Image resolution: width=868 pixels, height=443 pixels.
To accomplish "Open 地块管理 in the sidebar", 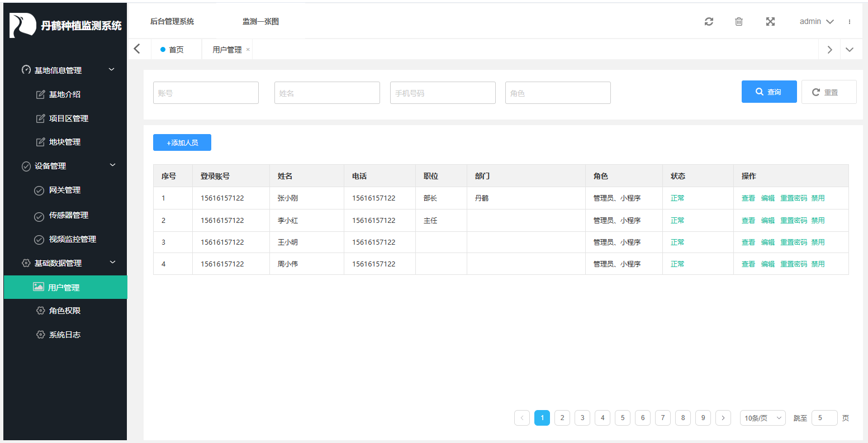I will 65,142.
